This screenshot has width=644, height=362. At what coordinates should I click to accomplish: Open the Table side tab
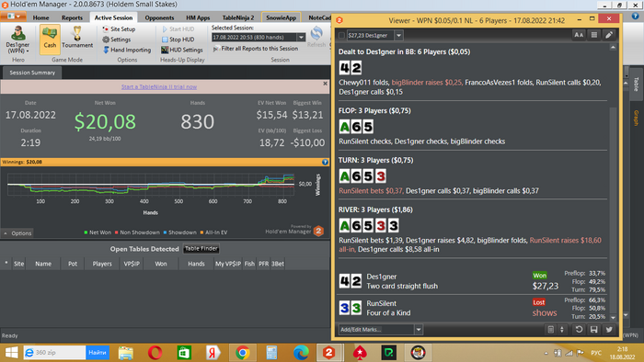tap(636, 84)
